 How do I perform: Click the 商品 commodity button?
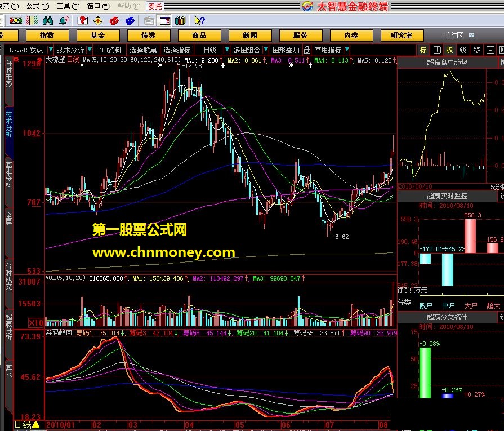pyautogui.click(x=199, y=35)
